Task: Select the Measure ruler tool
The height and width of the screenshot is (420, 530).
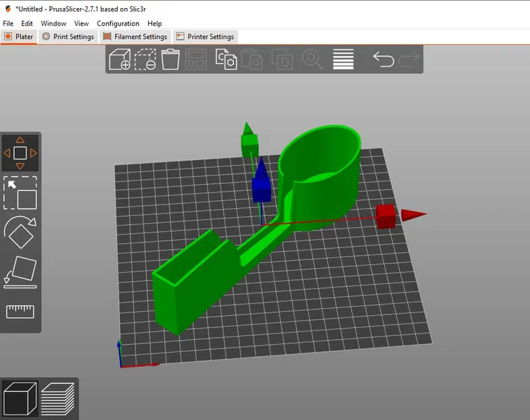Action: click(20, 312)
